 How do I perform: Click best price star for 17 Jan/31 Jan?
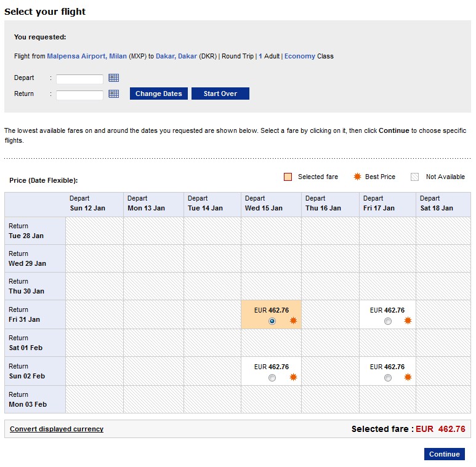408,321
